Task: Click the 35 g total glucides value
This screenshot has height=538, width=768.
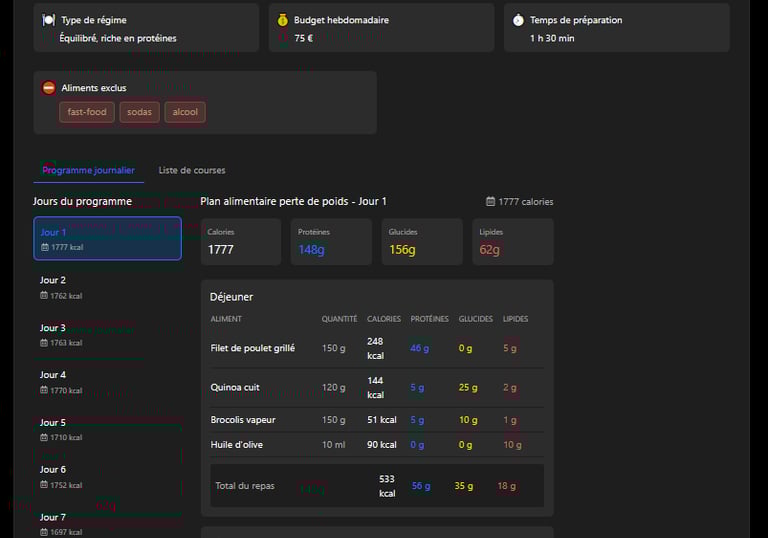Action: [x=464, y=486]
